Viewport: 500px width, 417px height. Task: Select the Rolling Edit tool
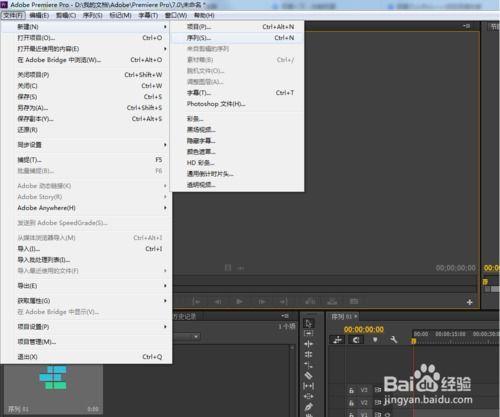(308, 354)
